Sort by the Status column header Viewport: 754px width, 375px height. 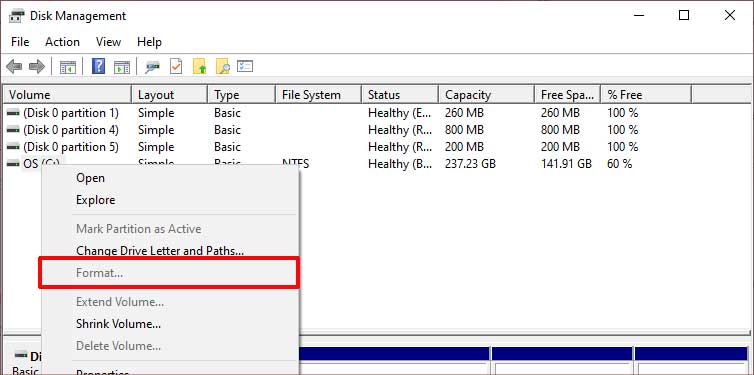(x=400, y=95)
